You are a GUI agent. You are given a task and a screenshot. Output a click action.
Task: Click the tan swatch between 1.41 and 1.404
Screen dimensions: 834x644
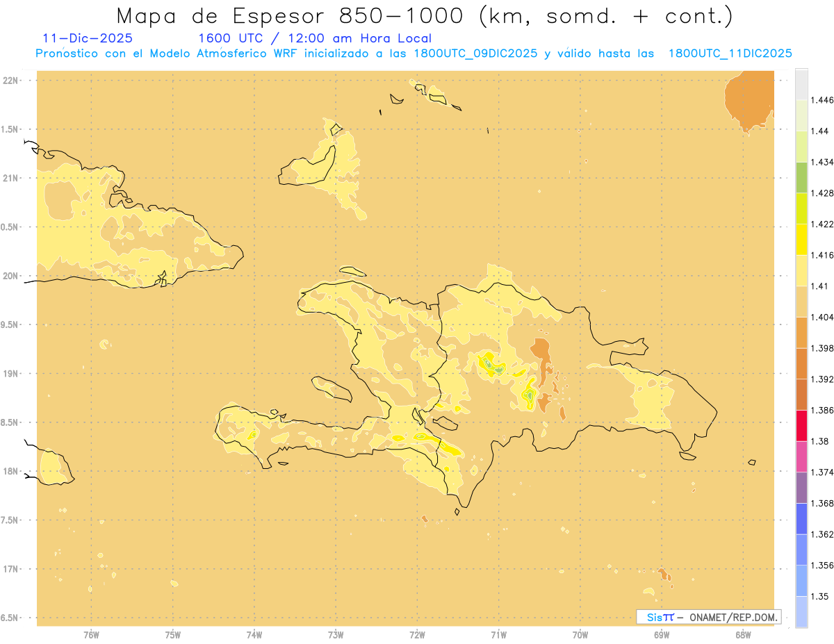[x=801, y=302]
